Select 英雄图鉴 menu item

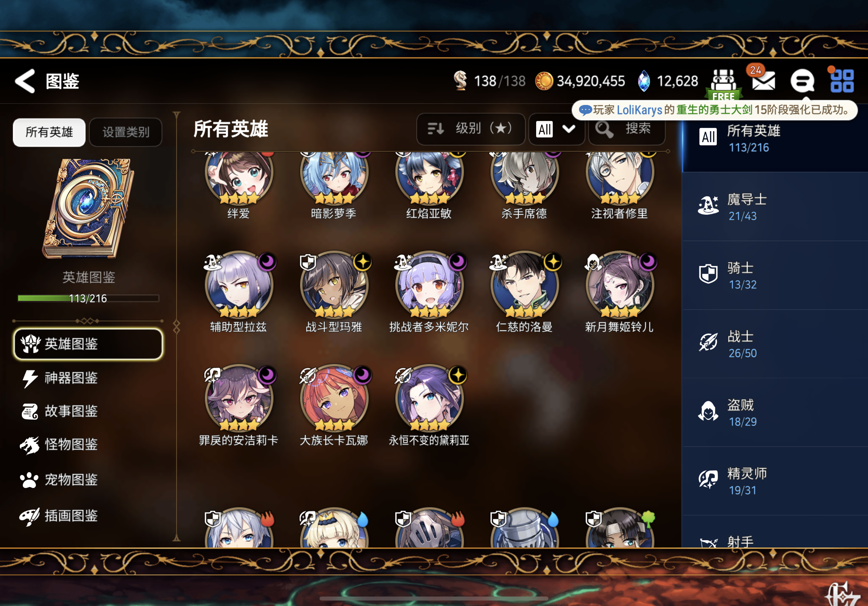pos(88,344)
